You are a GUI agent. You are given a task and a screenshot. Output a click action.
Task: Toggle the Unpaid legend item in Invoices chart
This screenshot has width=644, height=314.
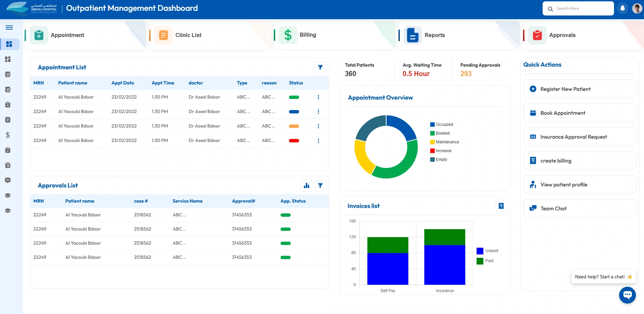click(x=487, y=251)
